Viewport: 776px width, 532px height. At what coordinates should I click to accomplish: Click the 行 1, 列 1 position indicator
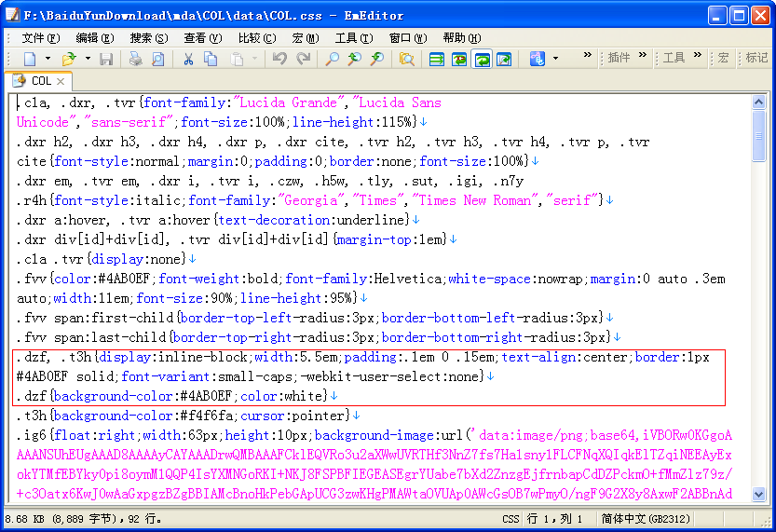click(554, 519)
